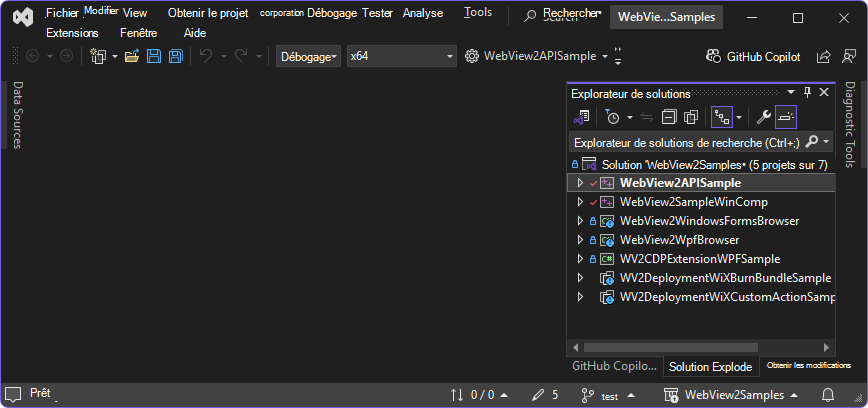The height and width of the screenshot is (408, 868).
Task: Open Explorateur de solutions window options arrow
Action: pyautogui.click(x=791, y=92)
